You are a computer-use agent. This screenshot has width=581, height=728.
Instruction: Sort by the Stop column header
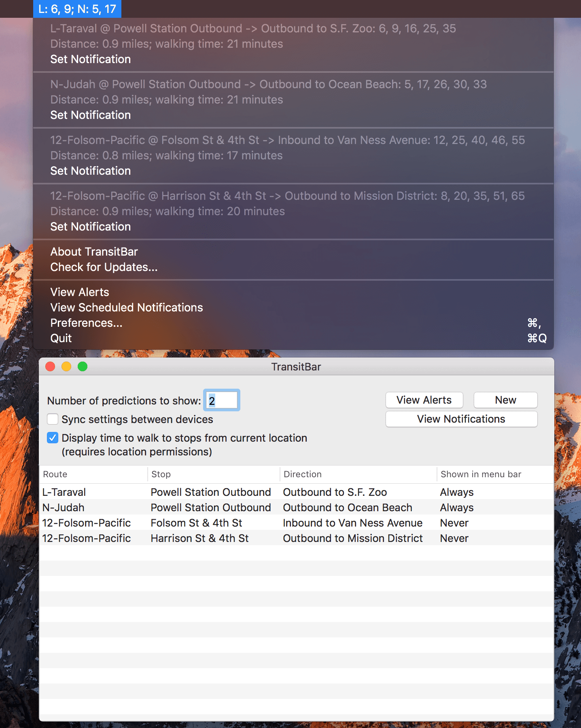(214, 474)
